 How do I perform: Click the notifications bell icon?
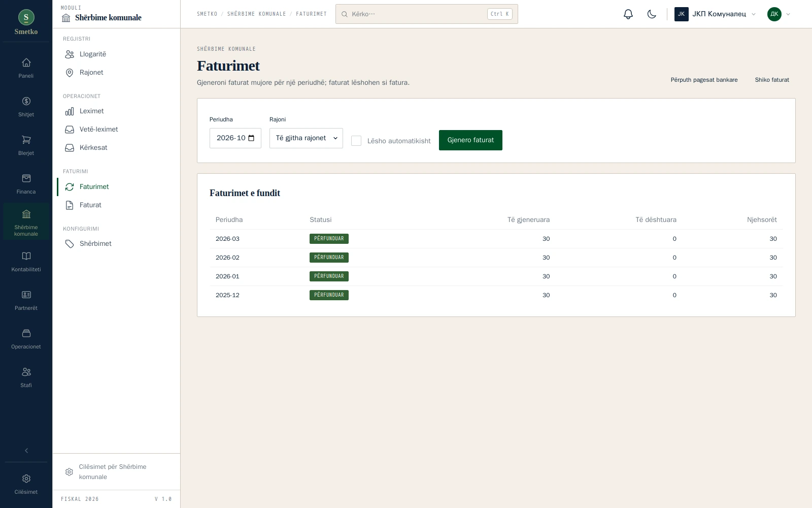pyautogui.click(x=628, y=14)
